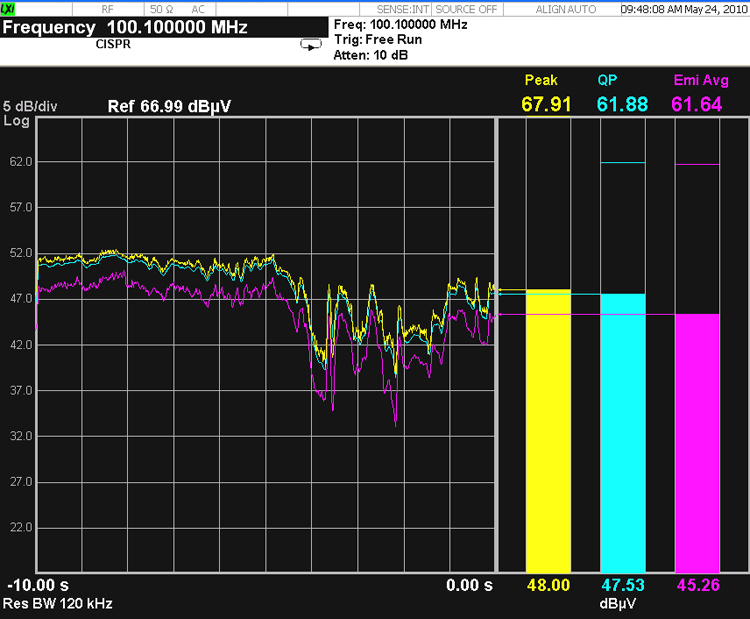Click the single sweep arrow icon

click(x=311, y=45)
